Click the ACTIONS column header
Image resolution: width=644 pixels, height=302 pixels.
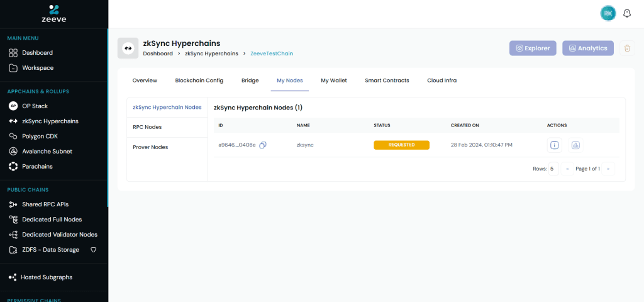[557, 125]
